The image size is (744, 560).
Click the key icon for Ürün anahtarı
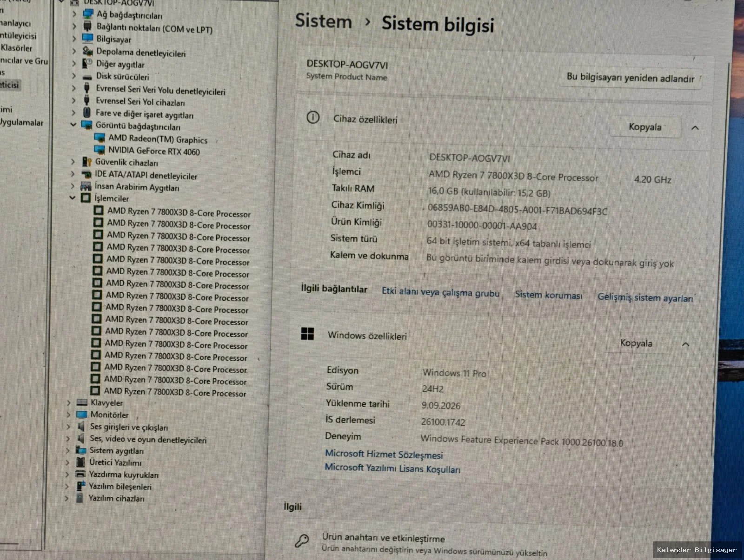tap(302, 540)
